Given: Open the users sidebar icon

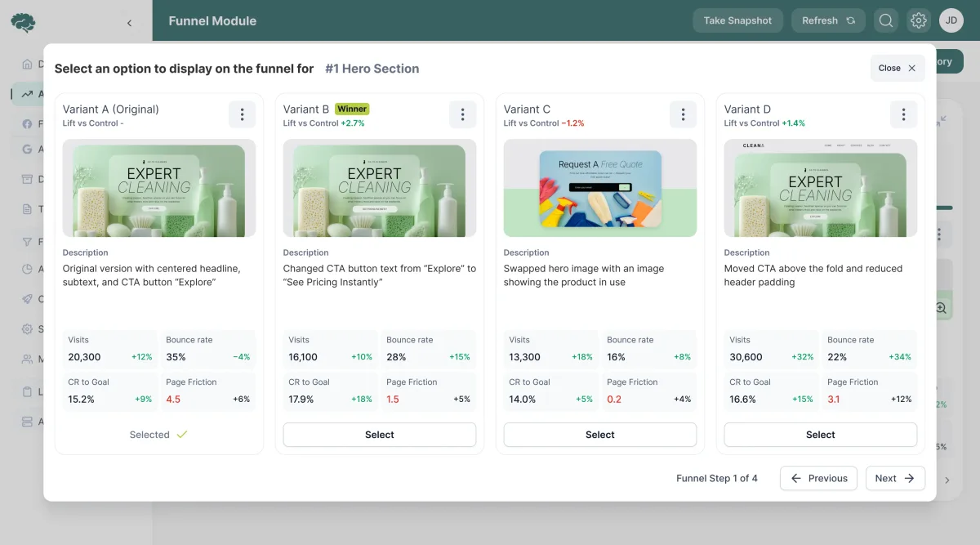Looking at the screenshot, I should coord(28,359).
